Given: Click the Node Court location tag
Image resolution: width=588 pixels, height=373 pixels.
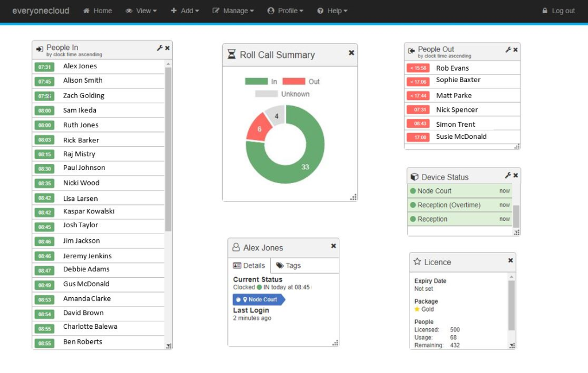Looking at the screenshot, I should coord(258,300).
